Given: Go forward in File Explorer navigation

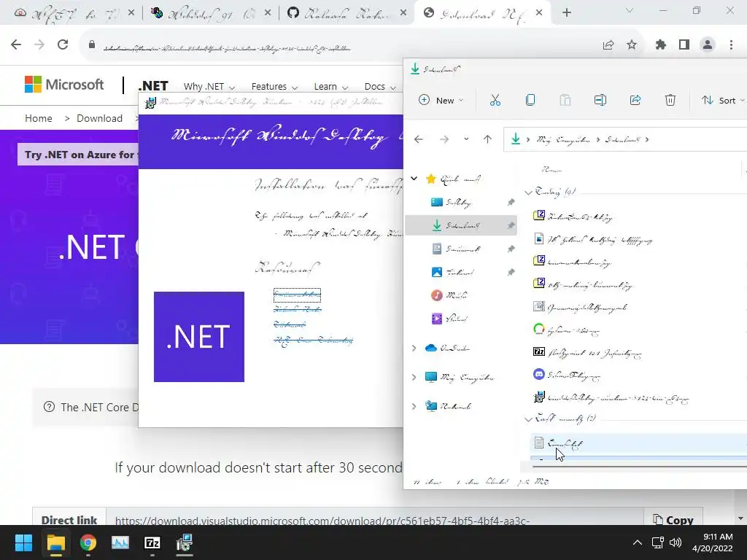Looking at the screenshot, I should tap(444, 139).
